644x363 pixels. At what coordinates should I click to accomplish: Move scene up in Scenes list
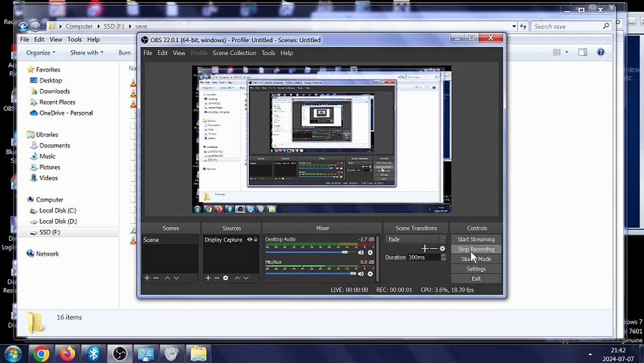click(x=167, y=278)
